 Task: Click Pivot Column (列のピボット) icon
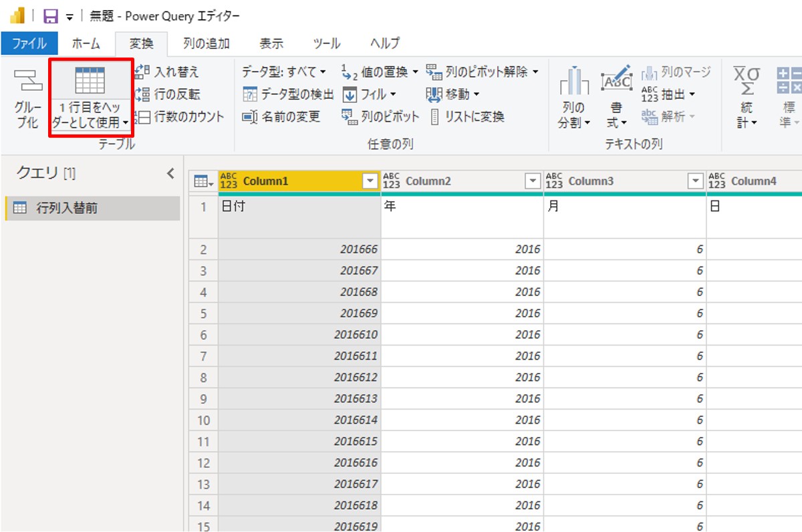click(x=350, y=117)
